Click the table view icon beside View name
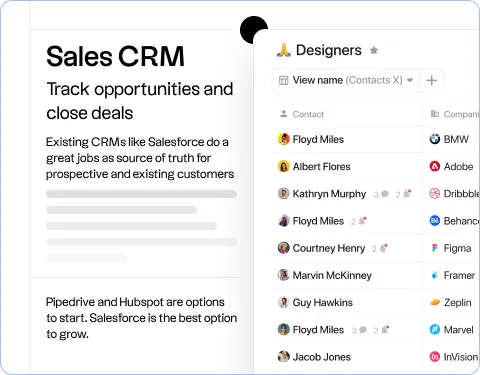480x375 pixels. 283,80
